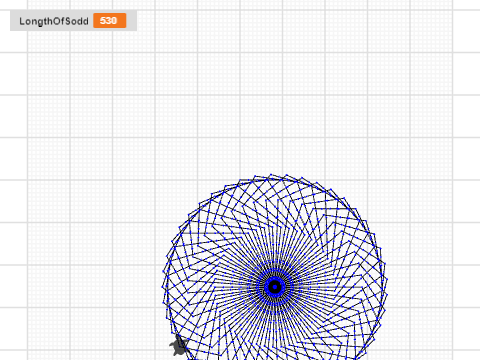Image resolution: width=480 pixels, height=360 pixels.
Task: Click the leftmost edge of the spiral pattern
Action: (164, 290)
